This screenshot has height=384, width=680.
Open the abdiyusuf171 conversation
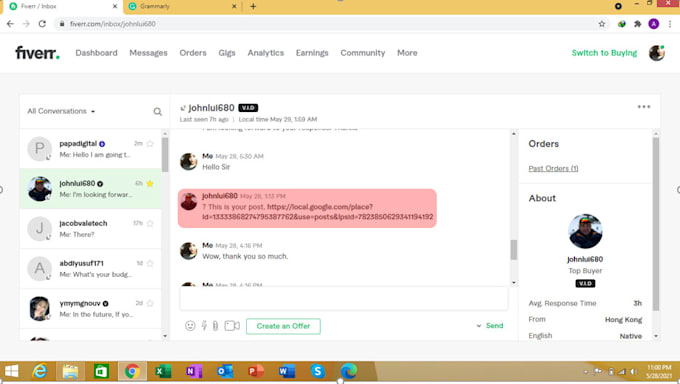pos(91,269)
